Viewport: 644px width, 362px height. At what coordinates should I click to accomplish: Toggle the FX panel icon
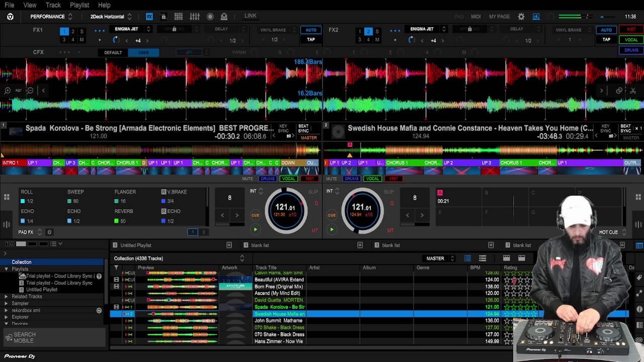149,17
